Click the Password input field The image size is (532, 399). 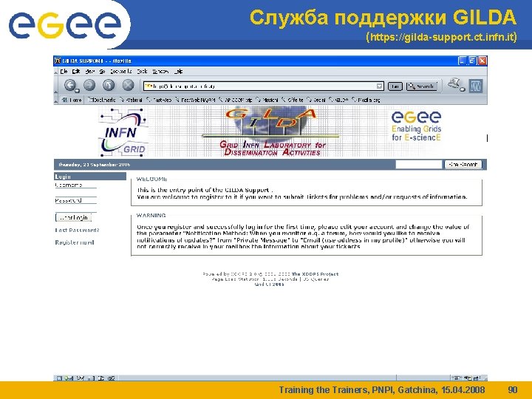76,208
